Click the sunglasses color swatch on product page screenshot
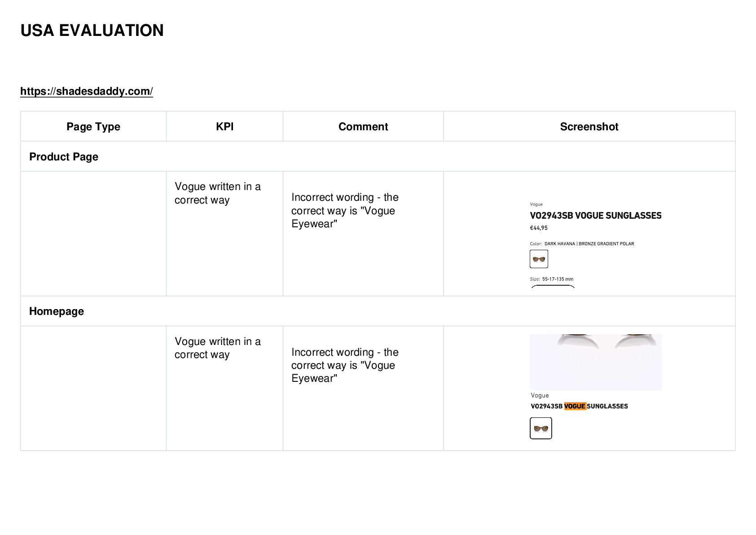 click(539, 259)
